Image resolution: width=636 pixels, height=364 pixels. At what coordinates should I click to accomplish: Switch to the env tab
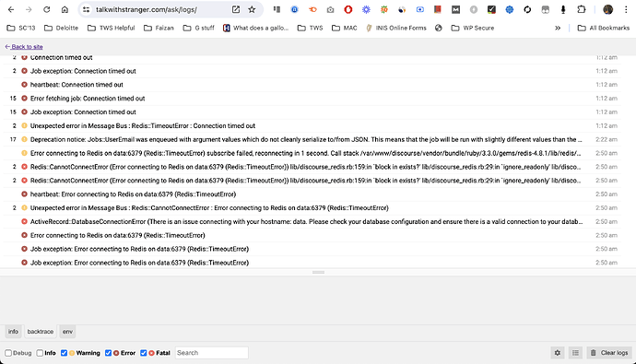click(x=67, y=332)
